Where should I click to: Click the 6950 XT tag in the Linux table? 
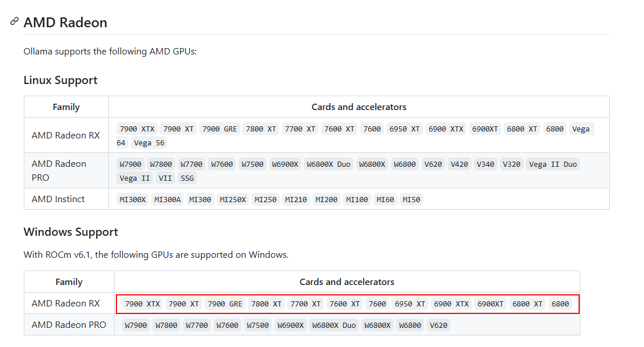tap(405, 129)
